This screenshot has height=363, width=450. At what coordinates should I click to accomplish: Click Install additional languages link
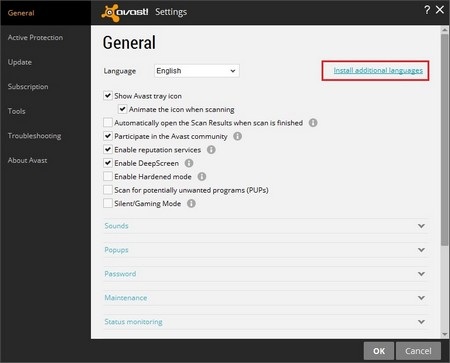click(378, 70)
